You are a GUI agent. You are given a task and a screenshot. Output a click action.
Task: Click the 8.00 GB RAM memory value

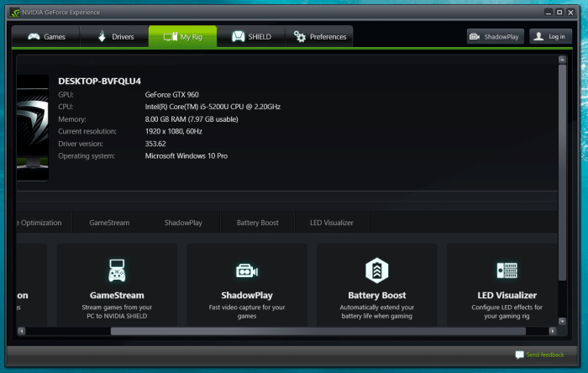192,119
